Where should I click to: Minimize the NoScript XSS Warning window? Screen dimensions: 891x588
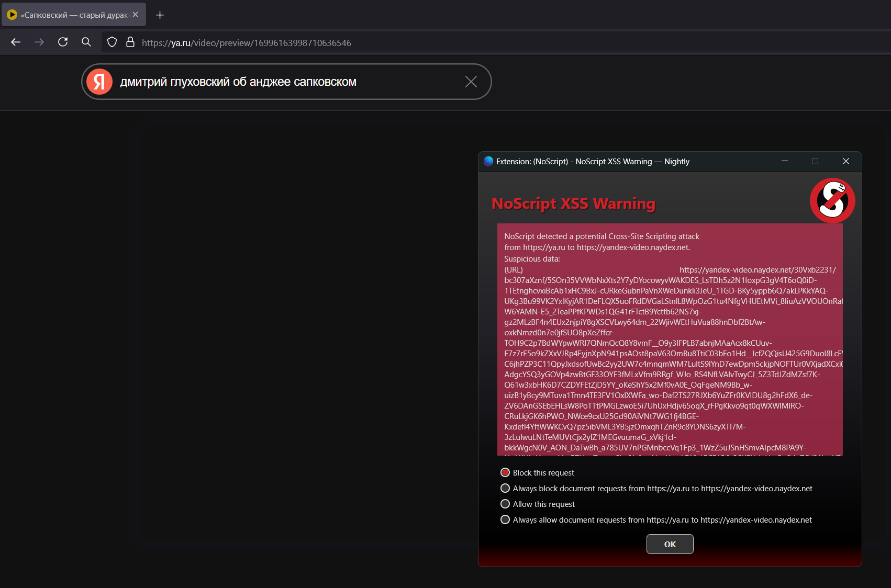[x=785, y=161]
